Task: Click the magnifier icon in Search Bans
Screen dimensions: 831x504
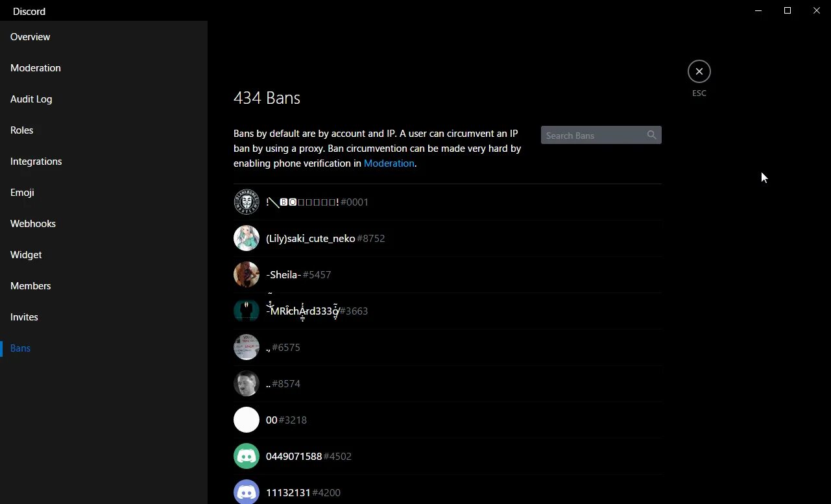Action: pyautogui.click(x=652, y=135)
